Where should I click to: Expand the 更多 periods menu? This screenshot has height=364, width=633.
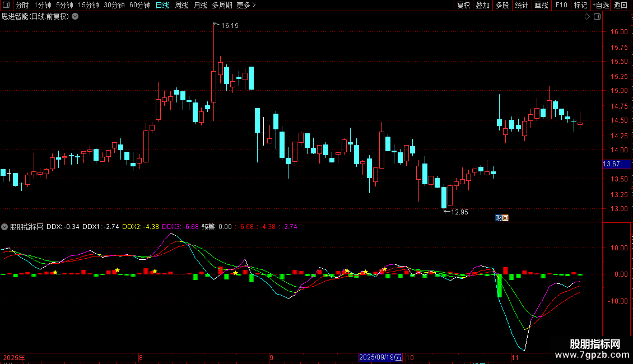click(x=246, y=5)
